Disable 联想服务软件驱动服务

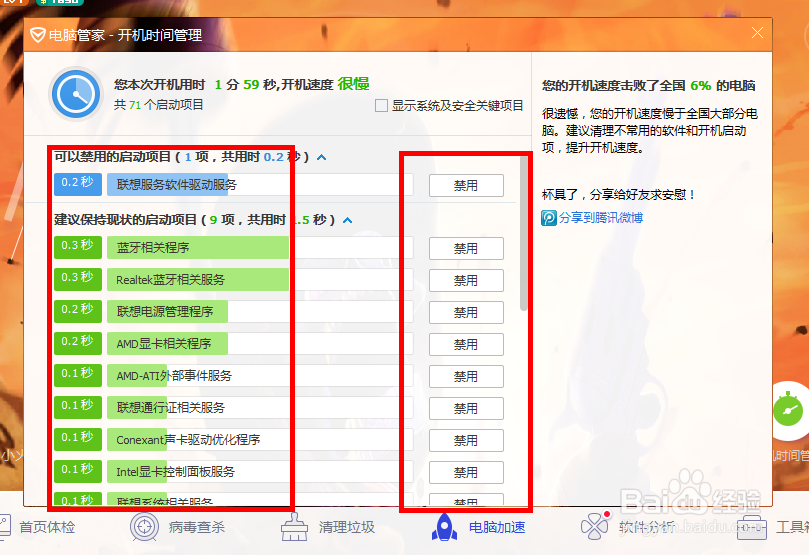pyautogui.click(x=466, y=186)
